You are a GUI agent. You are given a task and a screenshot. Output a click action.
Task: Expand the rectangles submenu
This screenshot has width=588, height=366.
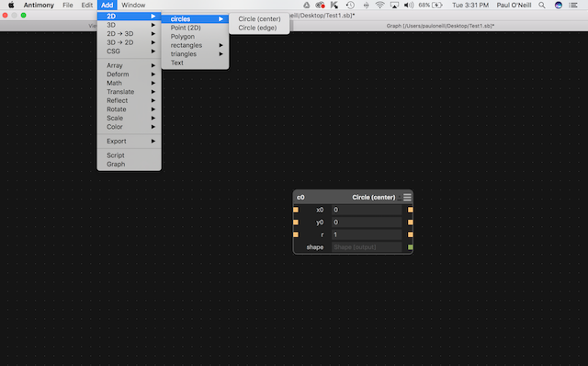[x=195, y=45]
